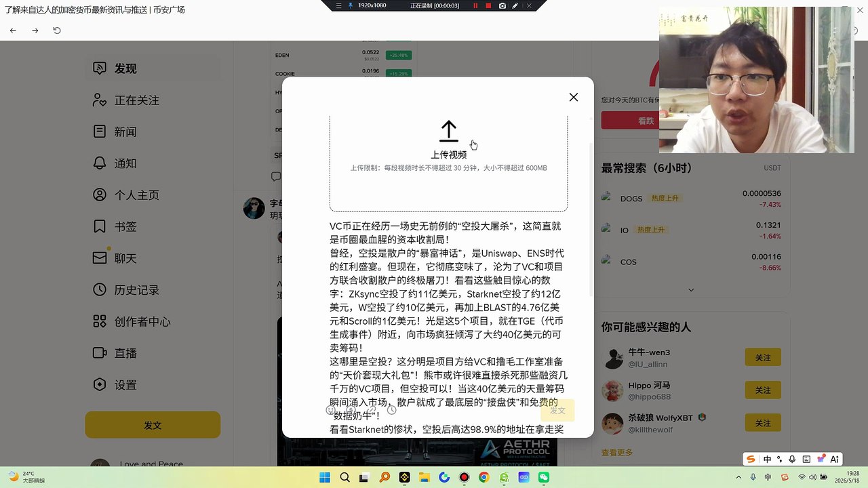Click the Sogou input method S icon
This screenshot has height=488, width=868.
point(751,459)
